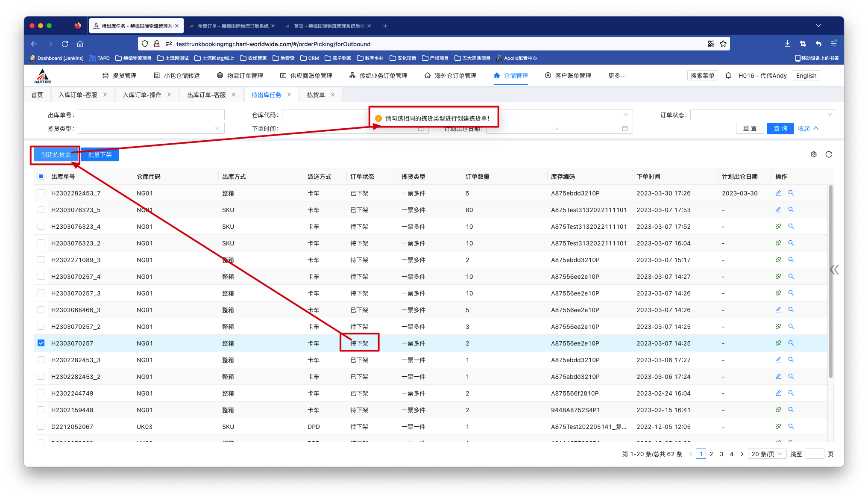
Task: Open the 拣货类型 dropdown
Action: (x=151, y=128)
